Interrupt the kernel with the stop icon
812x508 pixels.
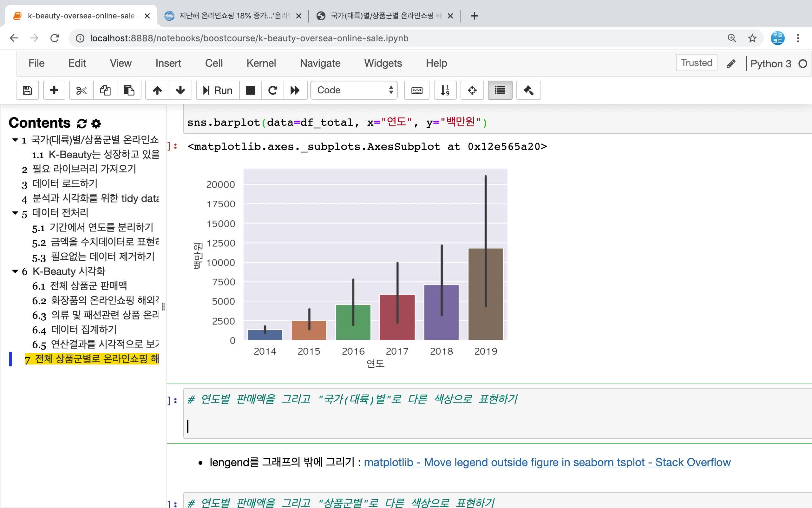coord(250,90)
